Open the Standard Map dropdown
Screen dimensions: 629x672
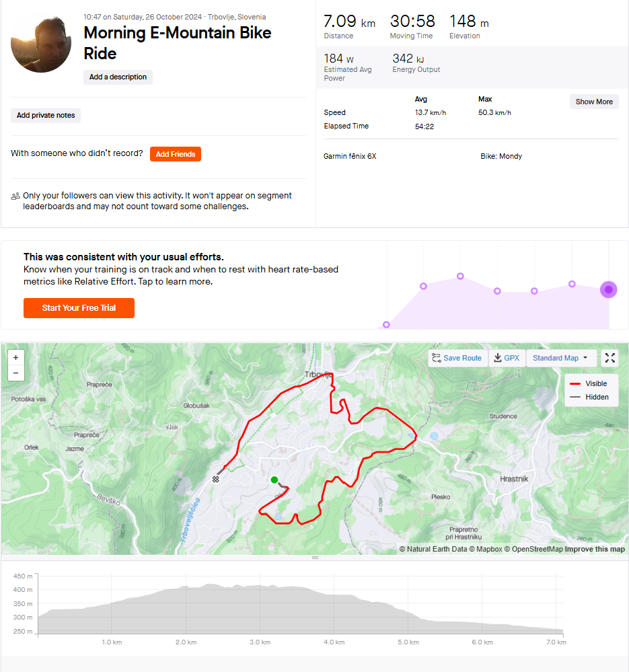click(560, 358)
